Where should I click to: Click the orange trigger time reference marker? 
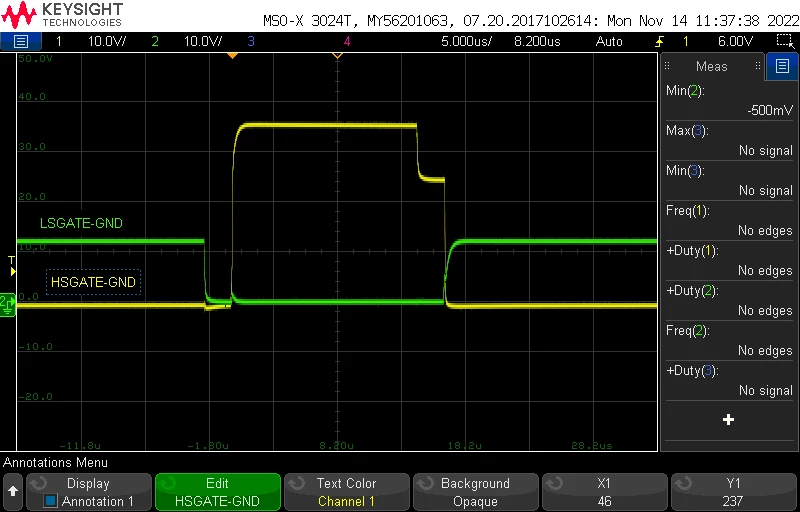(x=232, y=55)
